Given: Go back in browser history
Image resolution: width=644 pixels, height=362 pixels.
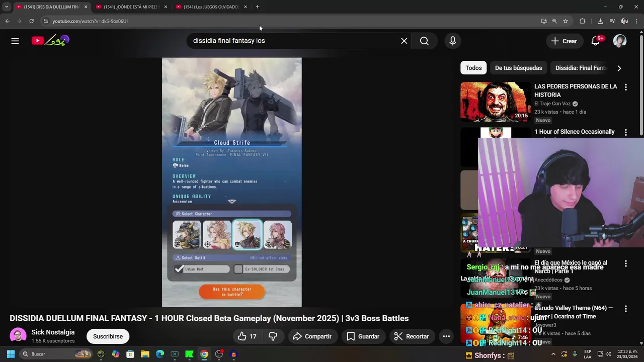Looking at the screenshot, I should 7,21.
